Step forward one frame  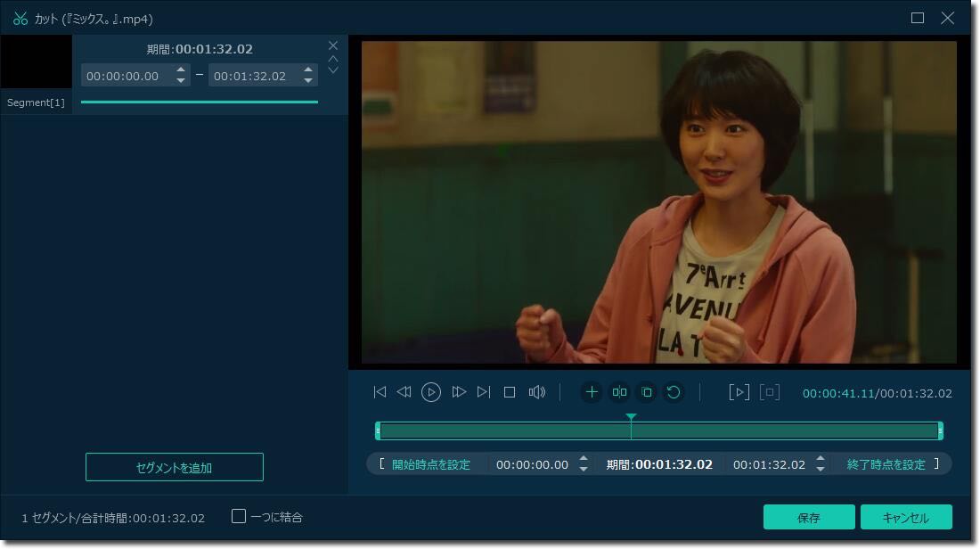459,392
